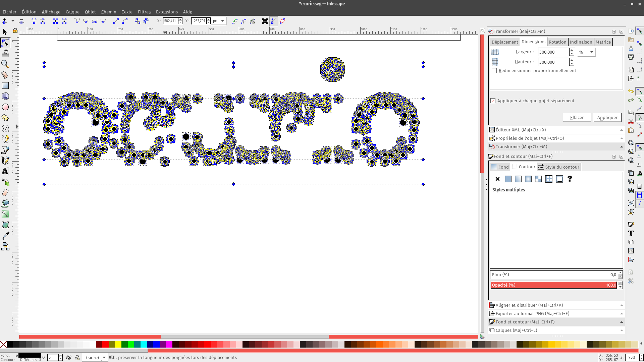This screenshot has height=362, width=644.
Task: Select the Rectangle tool
Action: [x=5, y=85]
